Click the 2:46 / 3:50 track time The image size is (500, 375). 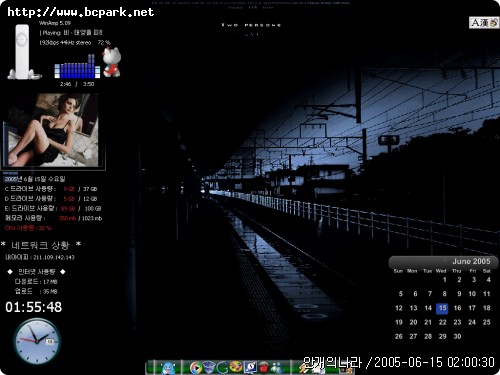(x=77, y=84)
